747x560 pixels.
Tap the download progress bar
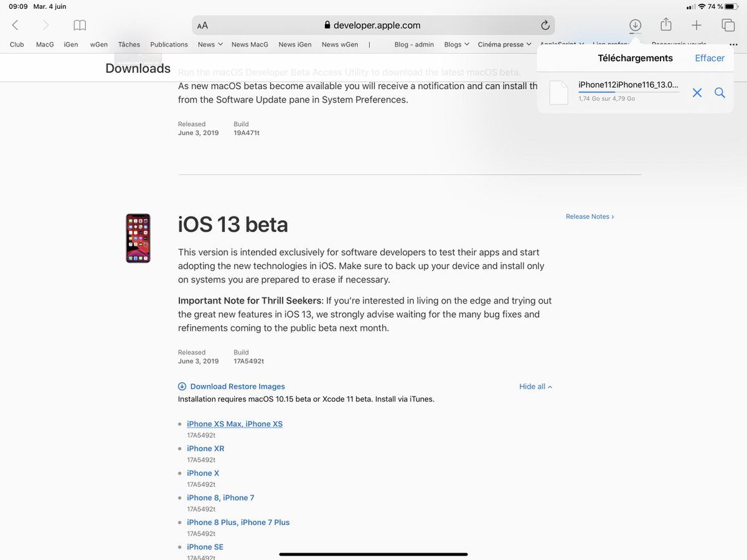tap(629, 92)
